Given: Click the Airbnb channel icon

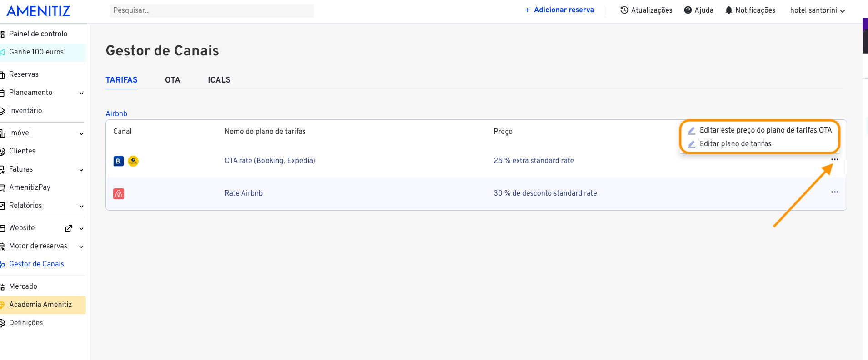Looking at the screenshot, I should 119,194.
